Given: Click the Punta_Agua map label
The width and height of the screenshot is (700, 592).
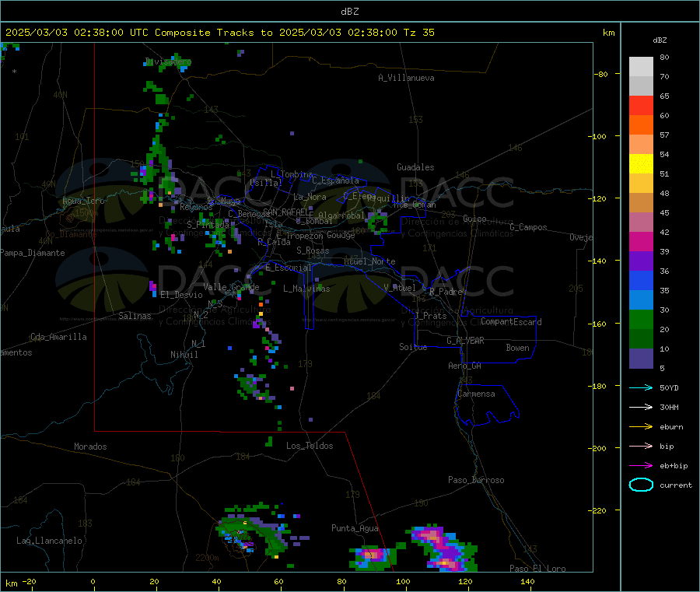Looking at the screenshot, I should [x=355, y=528].
